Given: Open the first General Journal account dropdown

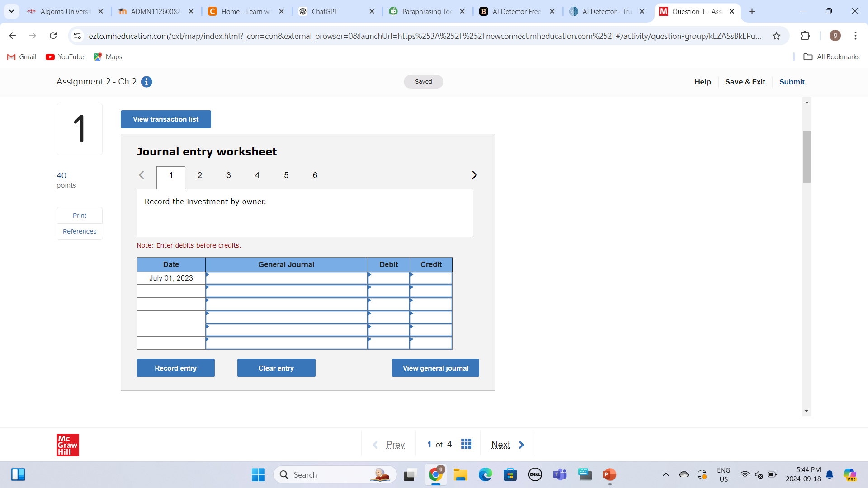Looking at the screenshot, I should point(287,278).
